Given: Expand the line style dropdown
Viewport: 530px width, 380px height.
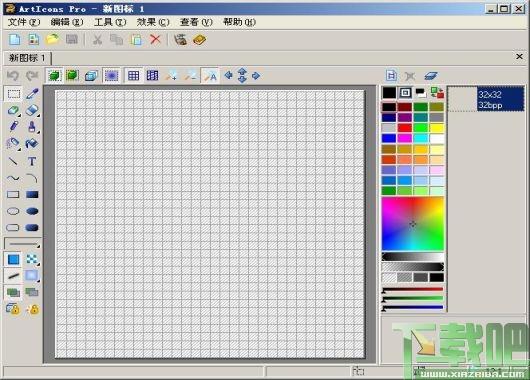Looking at the screenshot, I should click(38, 246).
